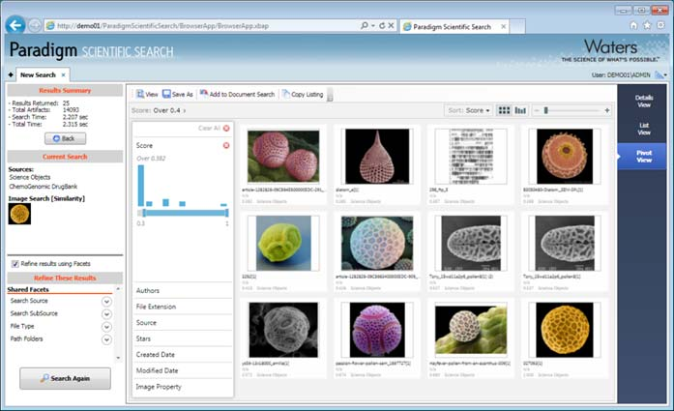This screenshot has height=411, width=674.
Task: Go back with the browser back arrow
Action: (15, 25)
